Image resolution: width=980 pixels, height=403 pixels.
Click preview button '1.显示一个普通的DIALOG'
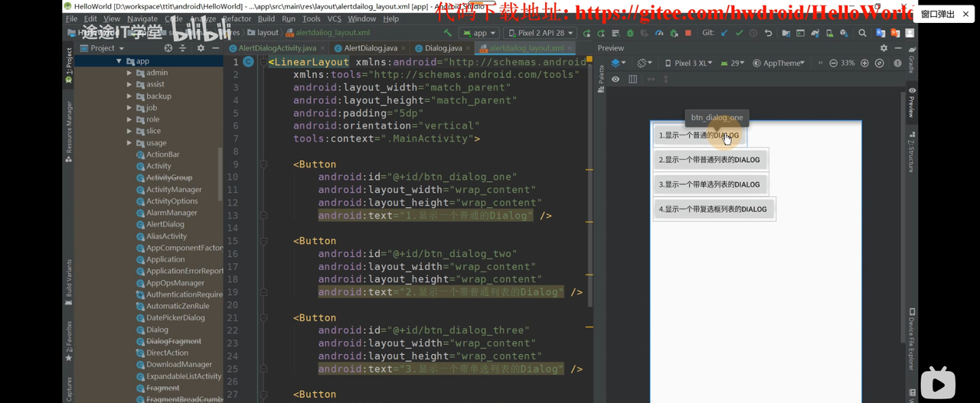pos(699,135)
